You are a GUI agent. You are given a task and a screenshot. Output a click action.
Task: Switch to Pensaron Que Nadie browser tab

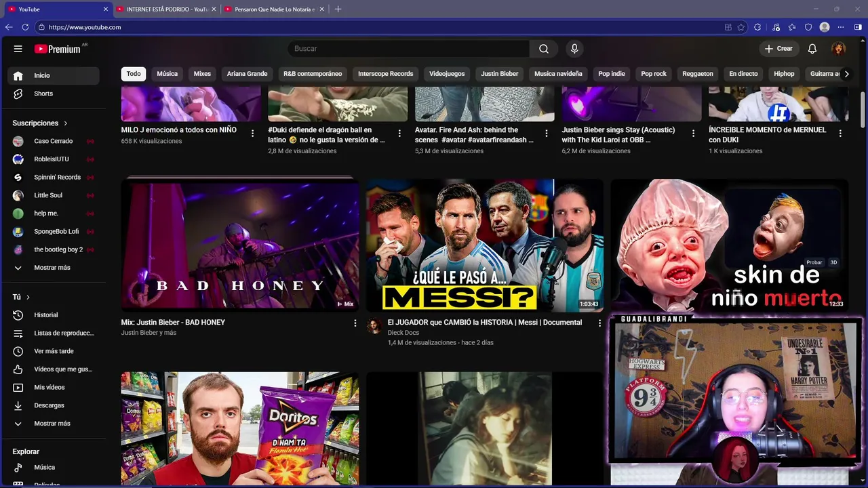pos(275,9)
